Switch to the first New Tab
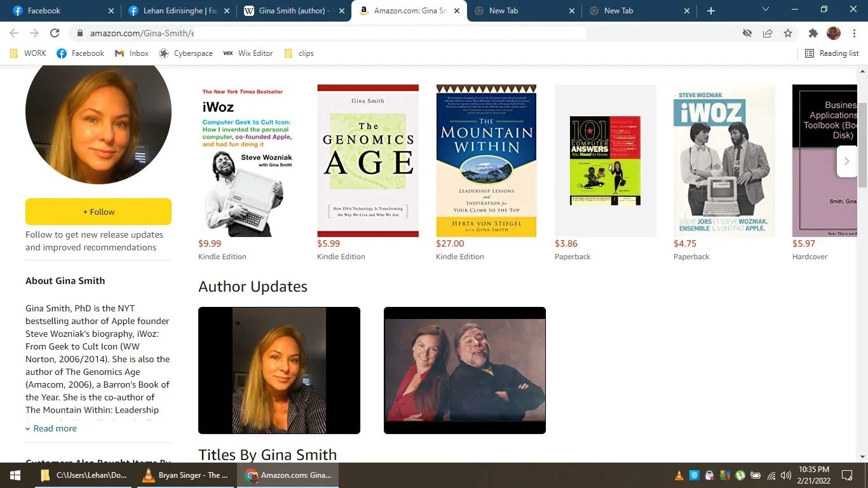This screenshot has width=868, height=488. point(524,11)
